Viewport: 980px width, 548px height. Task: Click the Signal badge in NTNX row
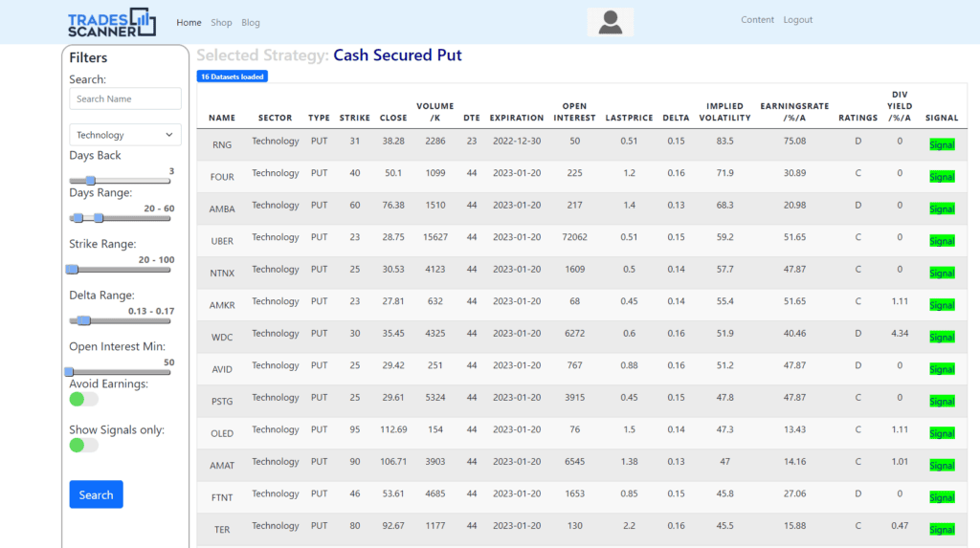[x=942, y=274]
